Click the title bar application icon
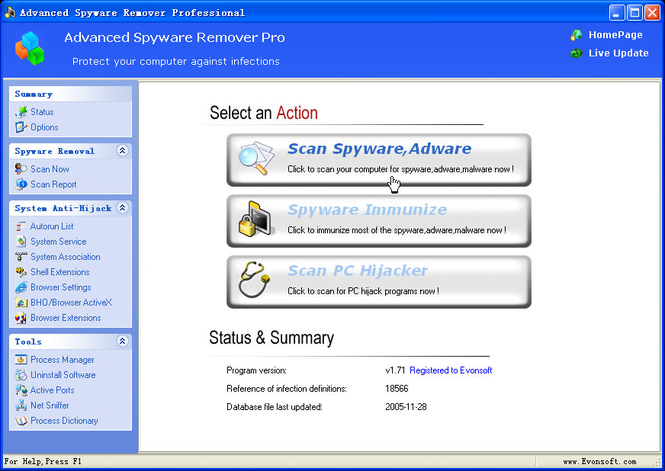 pos(9,12)
